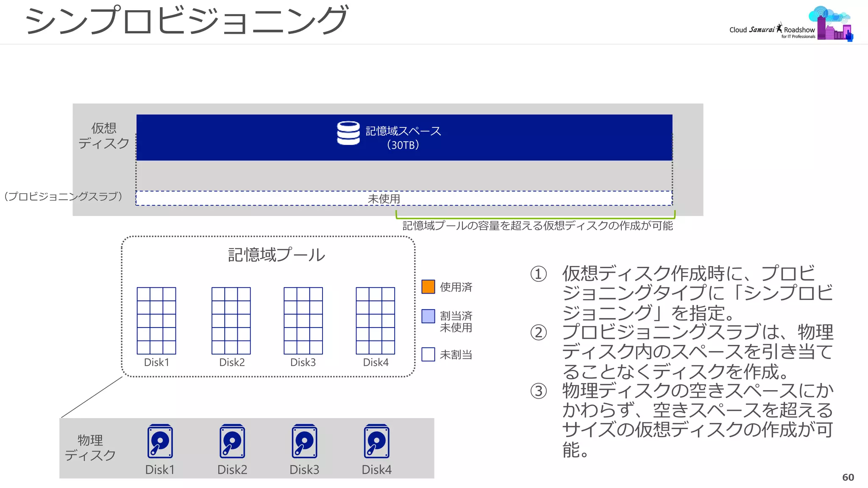Click the Disk1 label under the physical drive
This screenshot has height=488, width=868.
[160, 469]
